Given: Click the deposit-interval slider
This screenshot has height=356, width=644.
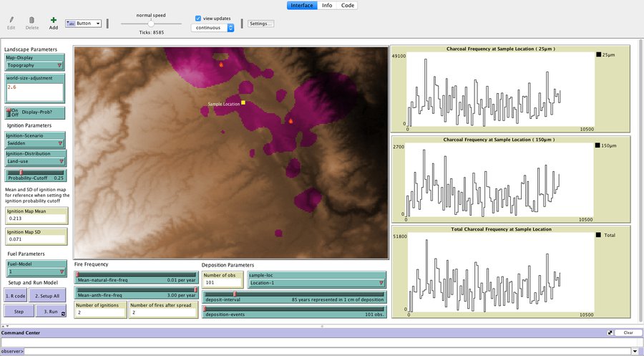Looking at the screenshot, I should point(295,297).
